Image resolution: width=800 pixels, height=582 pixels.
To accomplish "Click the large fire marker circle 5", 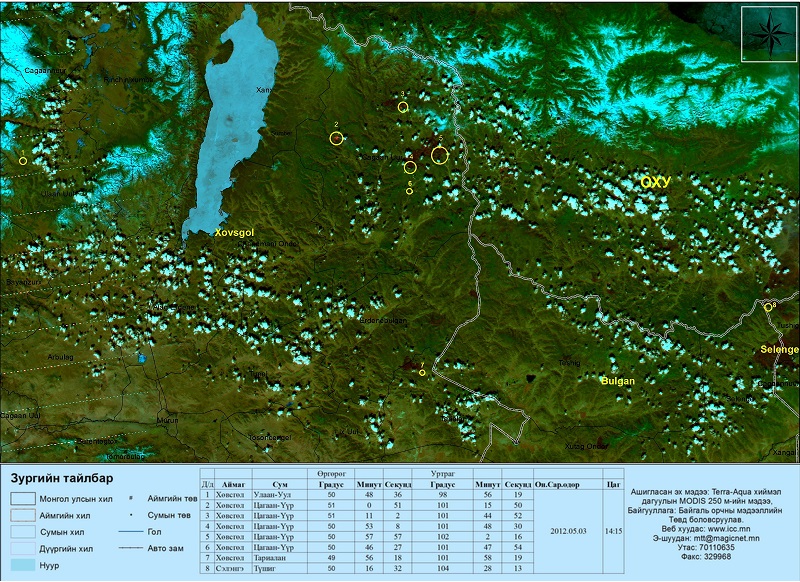I will coord(438,154).
